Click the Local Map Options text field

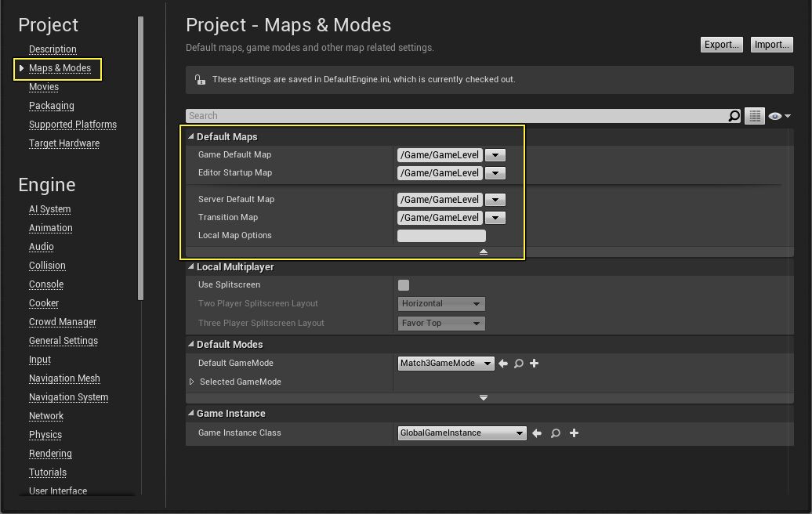coord(441,236)
